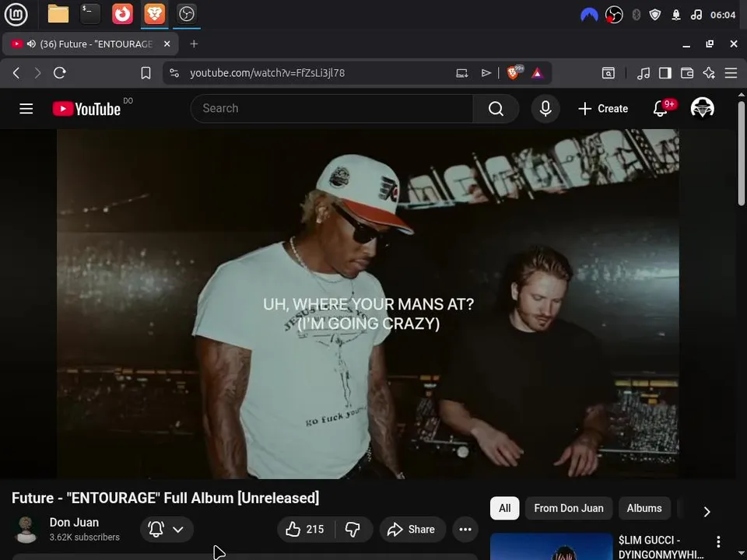The image size is (747, 560).
Task: Open the sound tray music note icon
Action: (x=696, y=15)
